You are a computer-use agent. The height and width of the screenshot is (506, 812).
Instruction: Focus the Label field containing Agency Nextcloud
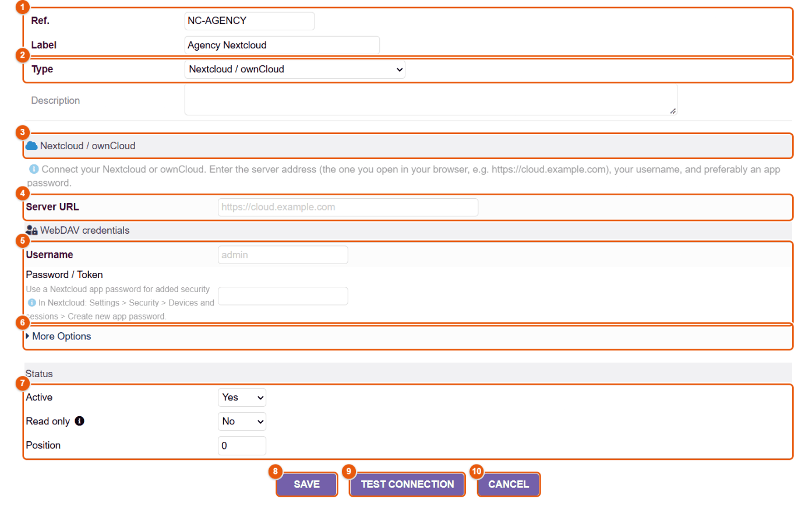(282, 45)
